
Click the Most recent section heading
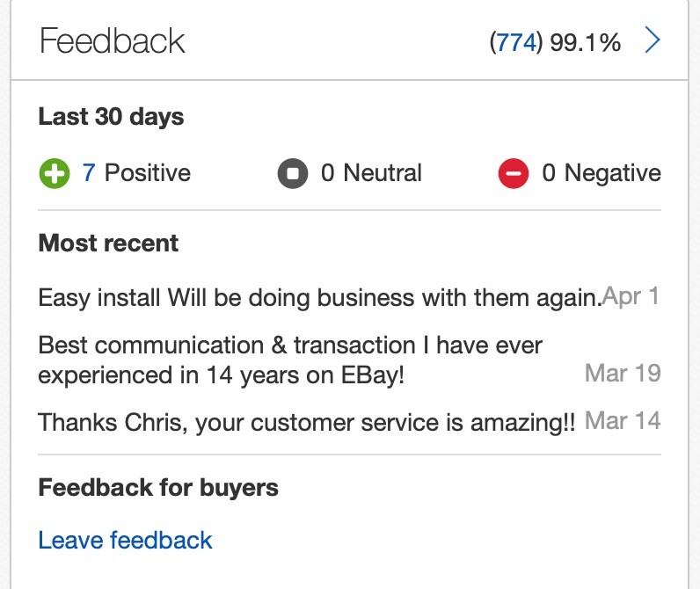(x=108, y=244)
